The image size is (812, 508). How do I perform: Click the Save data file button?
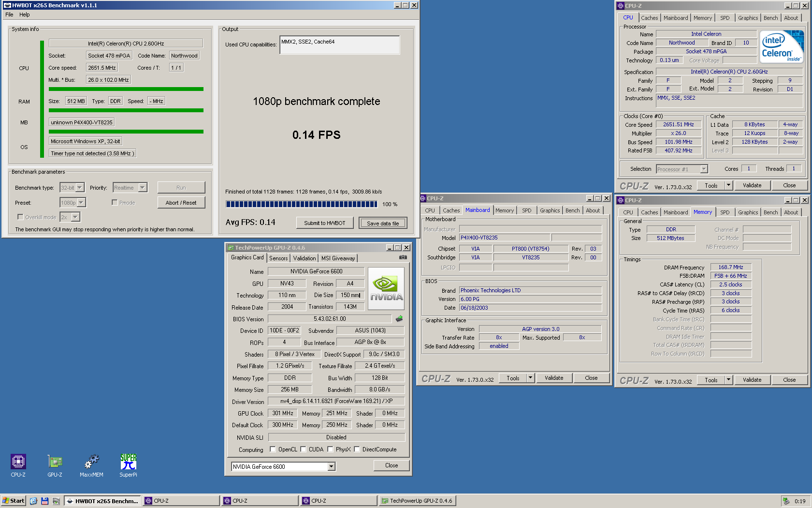coord(383,223)
